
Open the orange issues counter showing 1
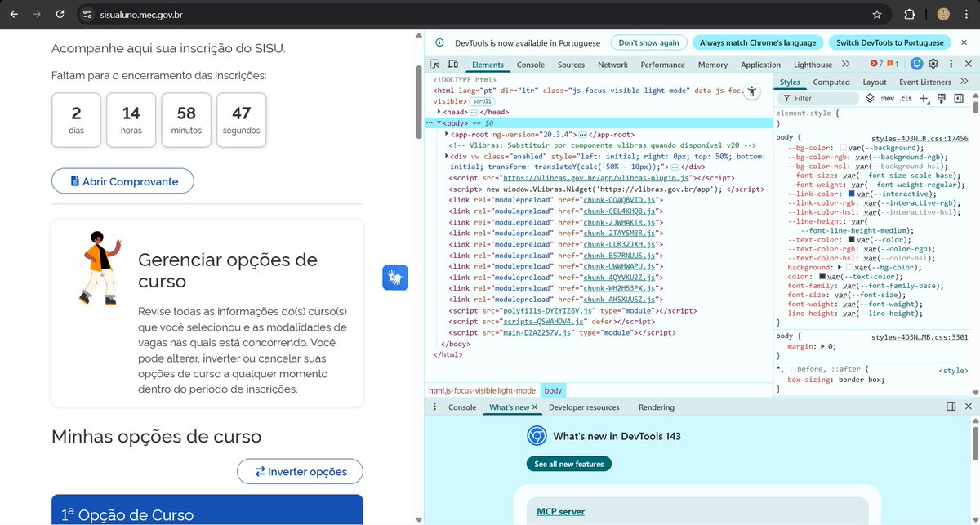(893, 64)
